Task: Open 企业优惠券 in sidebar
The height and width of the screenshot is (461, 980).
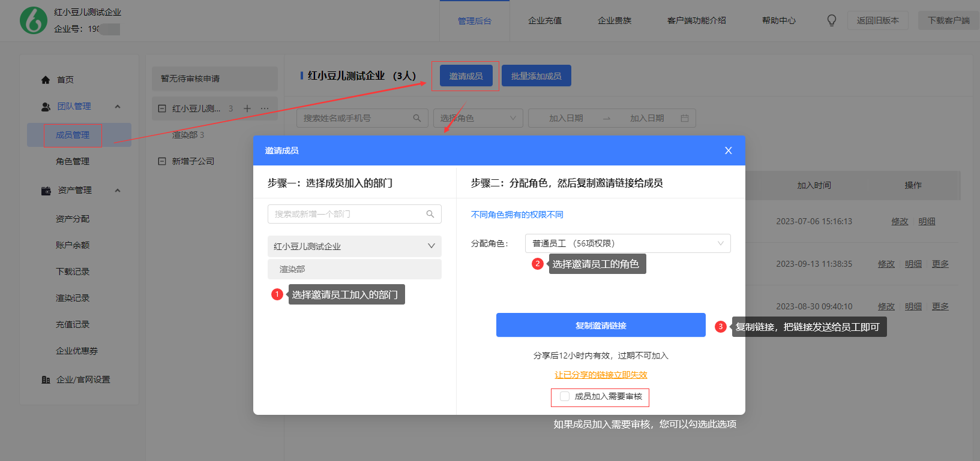Action: [x=77, y=351]
